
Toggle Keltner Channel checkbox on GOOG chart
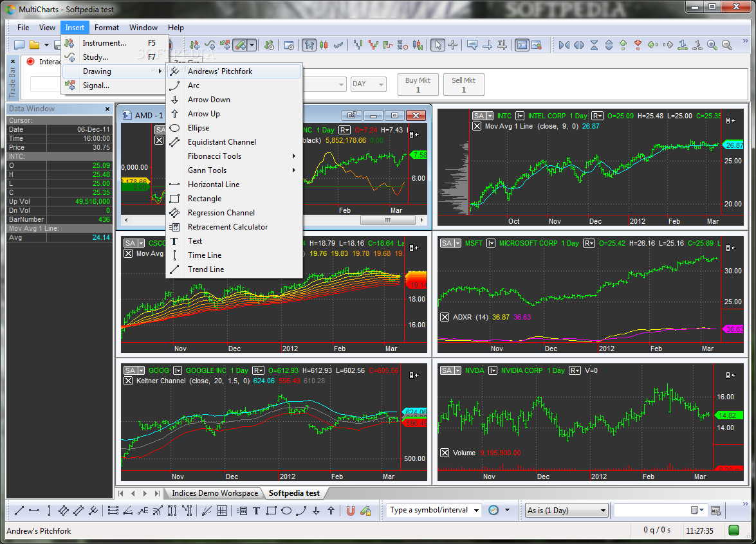pos(128,381)
